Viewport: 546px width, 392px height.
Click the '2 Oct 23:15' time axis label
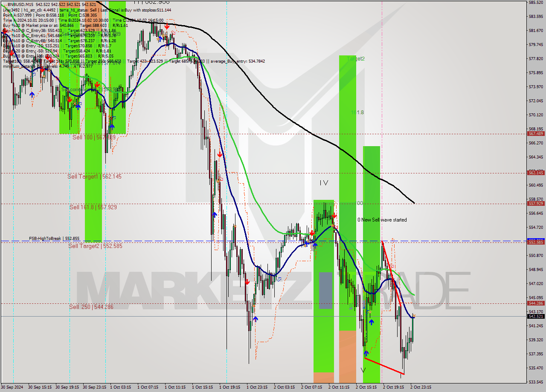tap(421, 387)
